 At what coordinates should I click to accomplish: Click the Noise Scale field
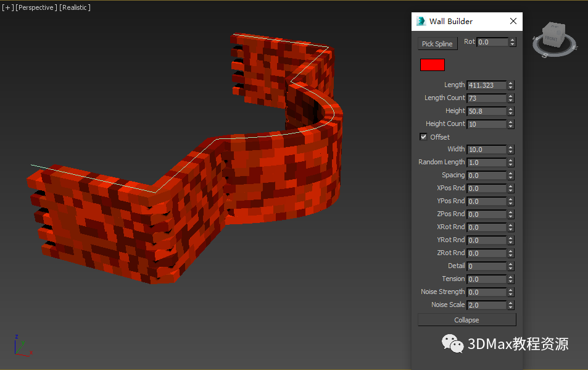(x=486, y=305)
